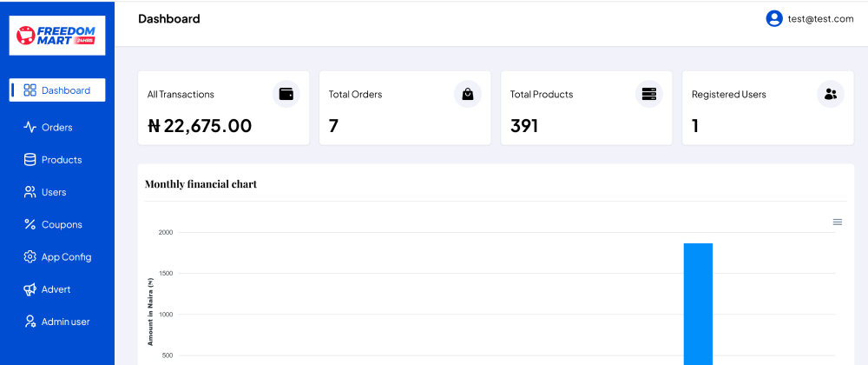Select Dashboard in the sidebar
This screenshot has height=365, width=868.
(x=57, y=90)
